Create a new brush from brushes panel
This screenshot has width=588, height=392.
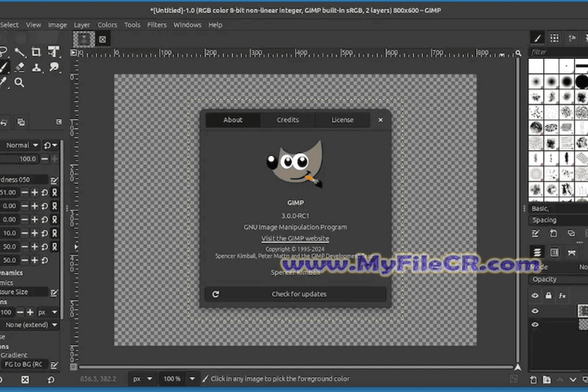(553, 234)
